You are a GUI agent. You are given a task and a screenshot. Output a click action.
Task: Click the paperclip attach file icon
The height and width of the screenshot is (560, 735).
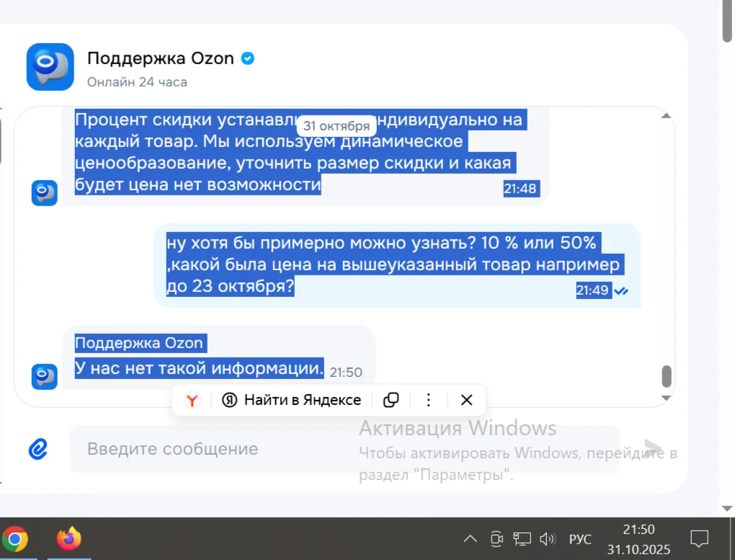pos(38,449)
